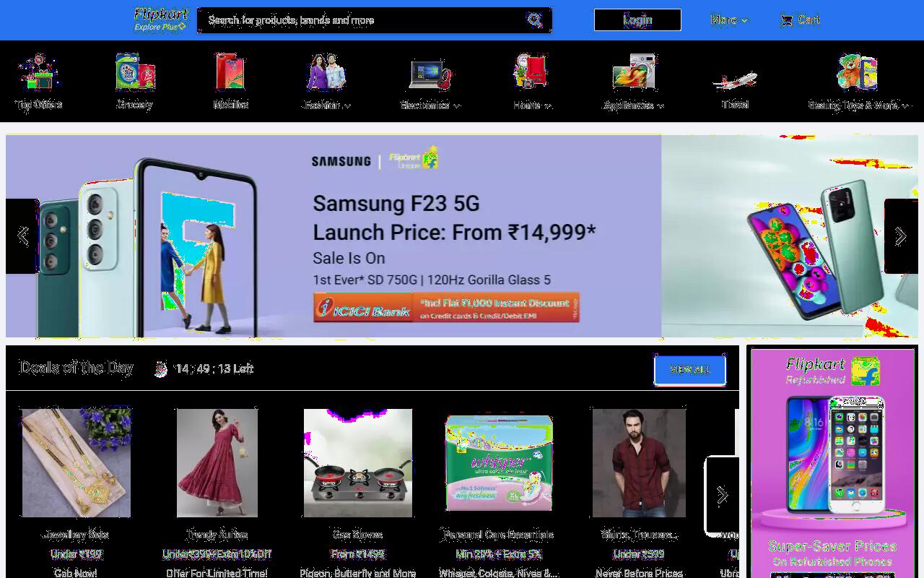924x578 pixels.
Task: Click the Login button
Action: [637, 20]
